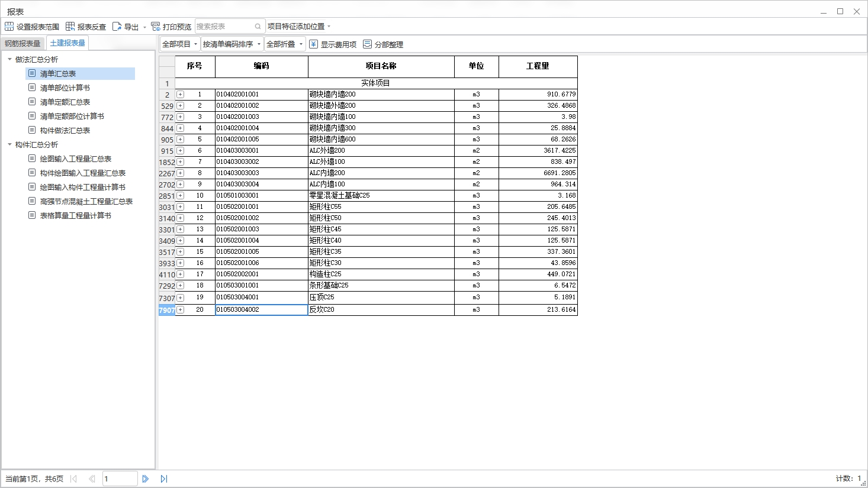Screen dimensions: 868x488
Task: Click the 显示费用项 icon
Action: 314,44
